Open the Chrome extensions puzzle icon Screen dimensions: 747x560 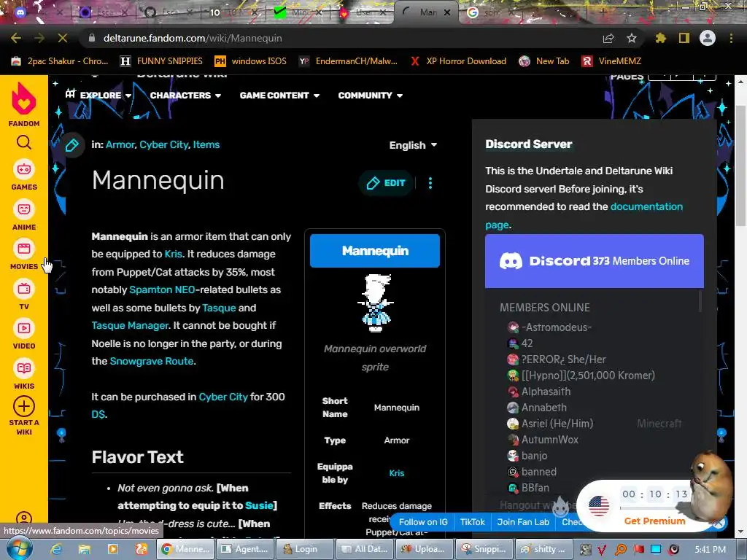pos(661,38)
